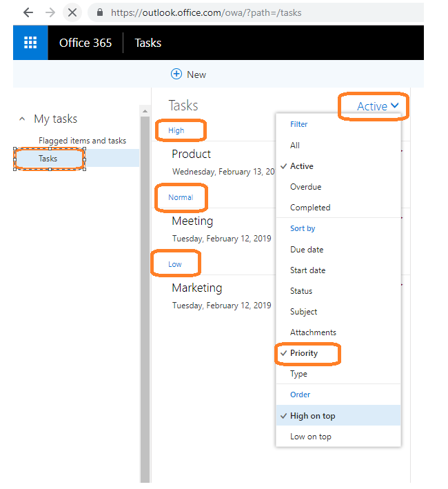Click the Tasks title in the header bar

coord(148,43)
